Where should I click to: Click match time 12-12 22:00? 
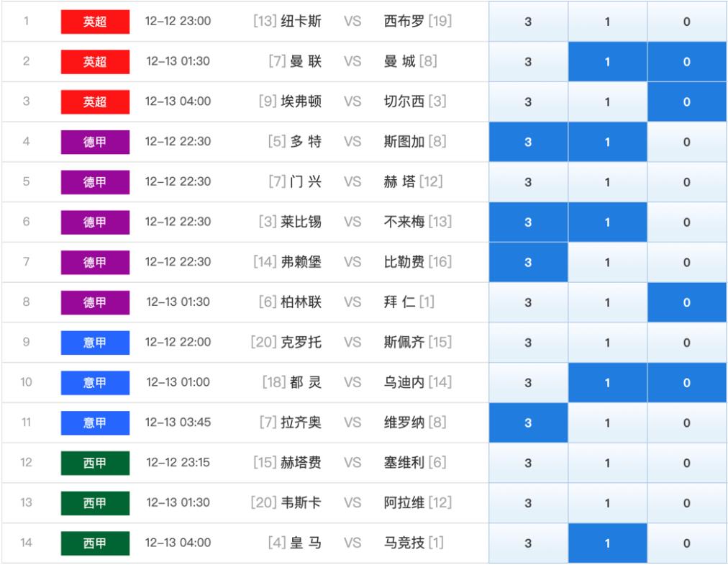(178, 342)
